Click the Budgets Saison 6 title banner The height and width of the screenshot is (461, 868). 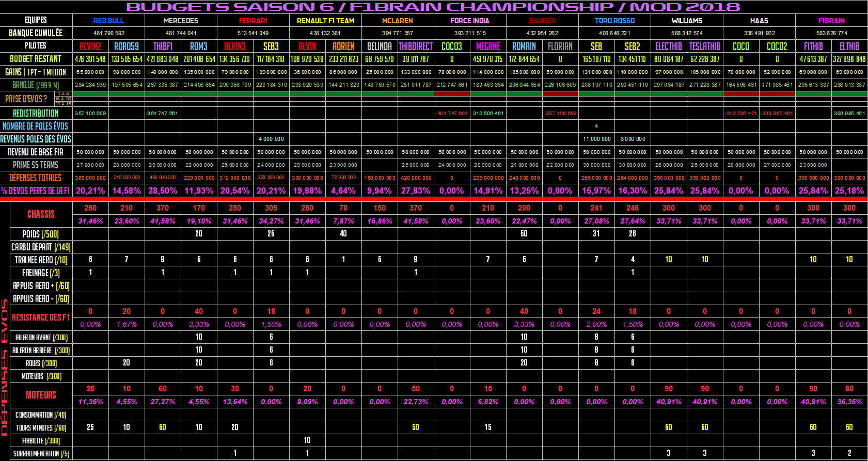point(433,7)
